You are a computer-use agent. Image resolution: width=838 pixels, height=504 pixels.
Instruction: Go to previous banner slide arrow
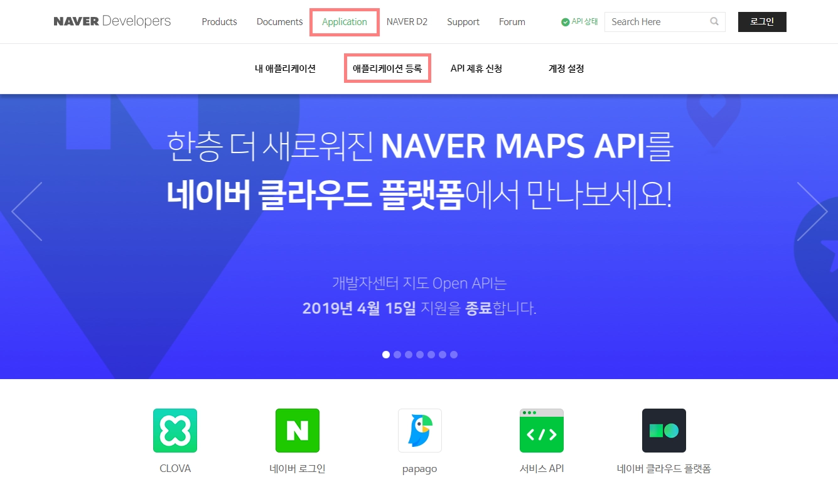click(x=27, y=212)
